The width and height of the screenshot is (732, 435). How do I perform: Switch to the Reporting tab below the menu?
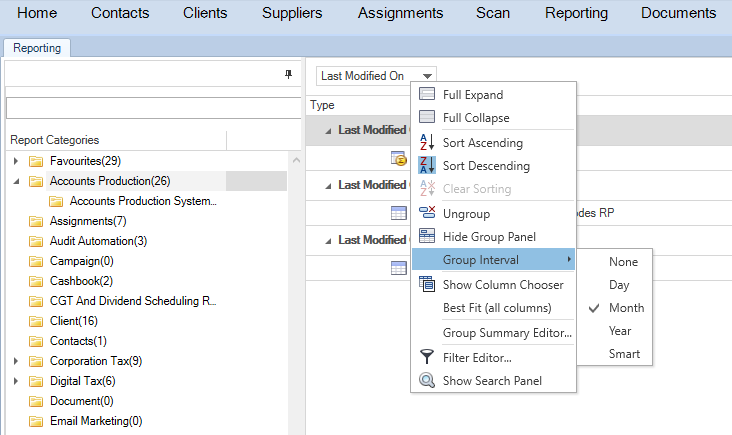pos(37,48)
